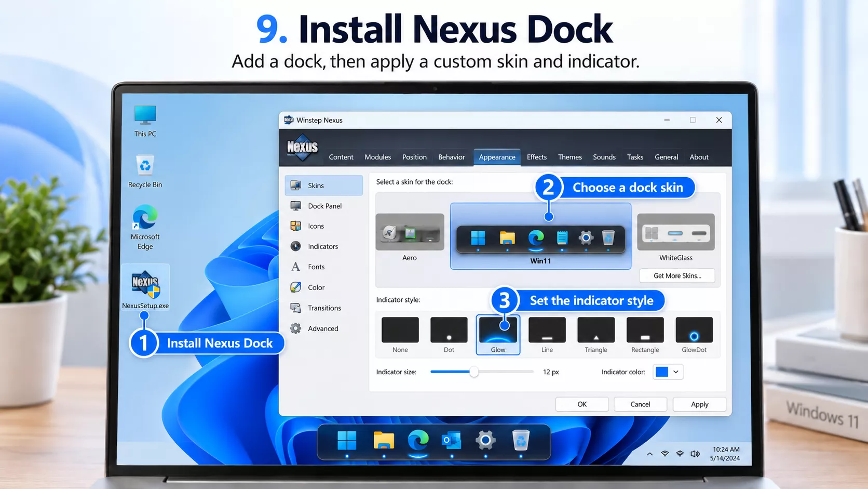This screenshot has height=489, width=868.
Task: Choose the Dot indicator style
Action: point(449,335)
